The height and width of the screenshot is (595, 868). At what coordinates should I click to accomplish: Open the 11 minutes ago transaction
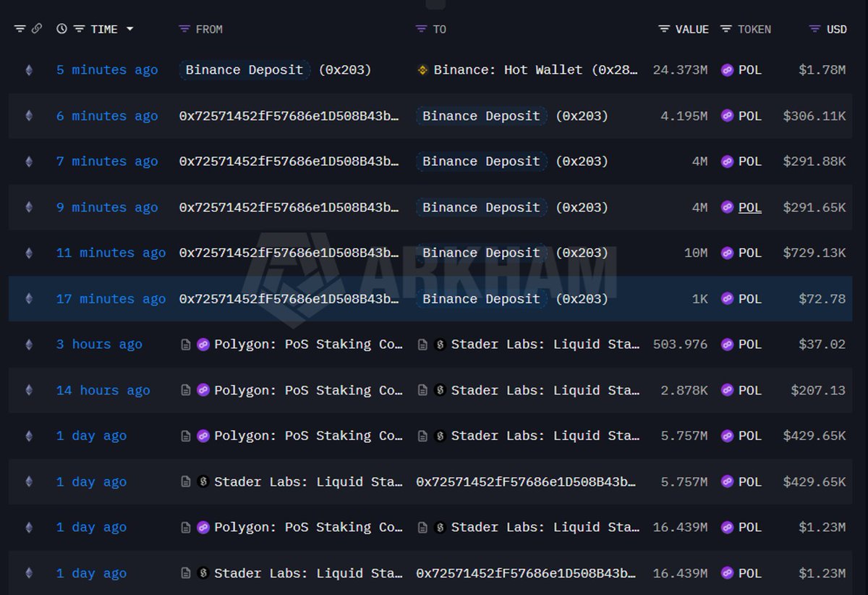click(x=111, y=253)
